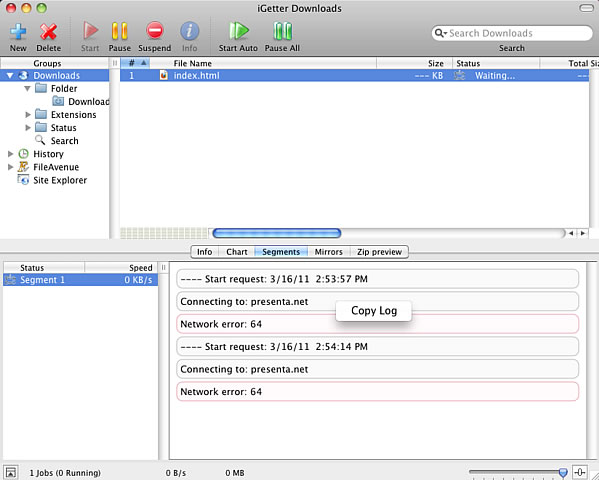599x480 pixels.
Task: Select the History clock icon
Action: (24, 154)
